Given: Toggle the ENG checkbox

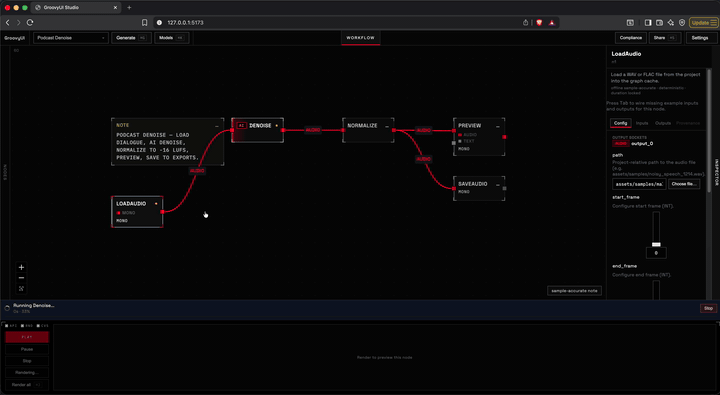Looking at the screenshot, I should click(22, 326).
